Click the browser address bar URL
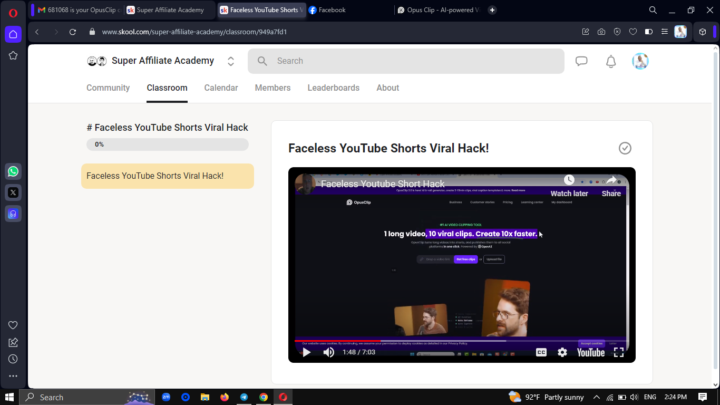Viewport: 720px width, 405px height. click(x=194, y=32)
